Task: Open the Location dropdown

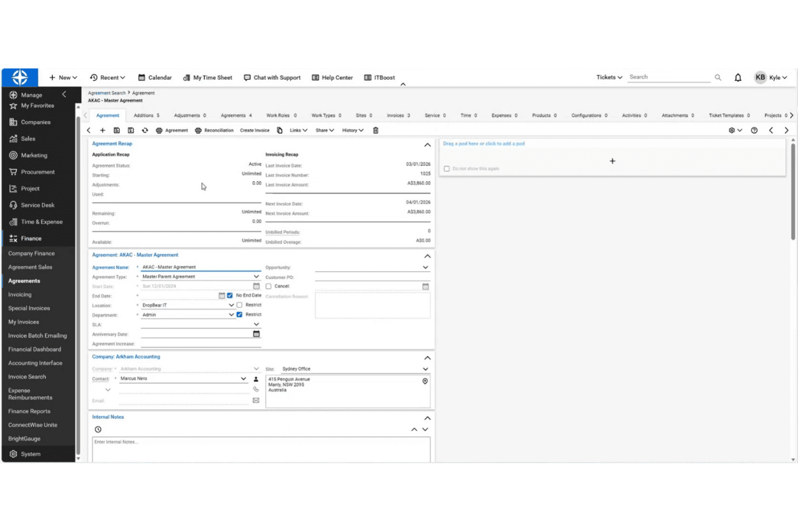Action: 231,305
